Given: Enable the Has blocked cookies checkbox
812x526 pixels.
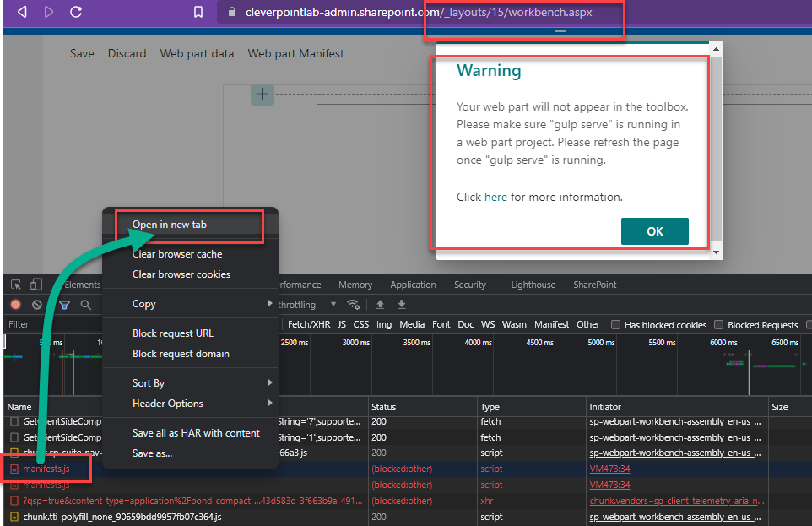Looking at the screenshot, I should pos(615,324).
